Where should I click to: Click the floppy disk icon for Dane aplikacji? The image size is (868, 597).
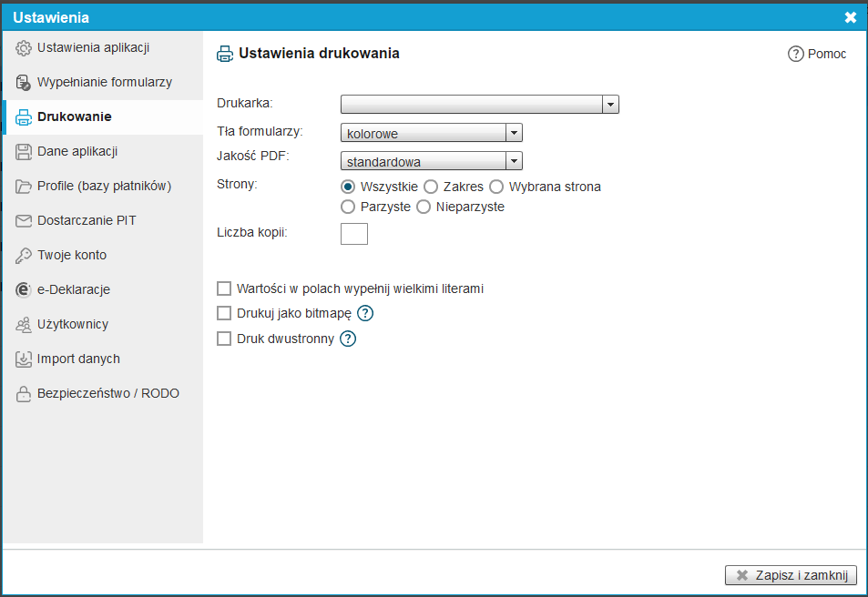tap(24, 152)
